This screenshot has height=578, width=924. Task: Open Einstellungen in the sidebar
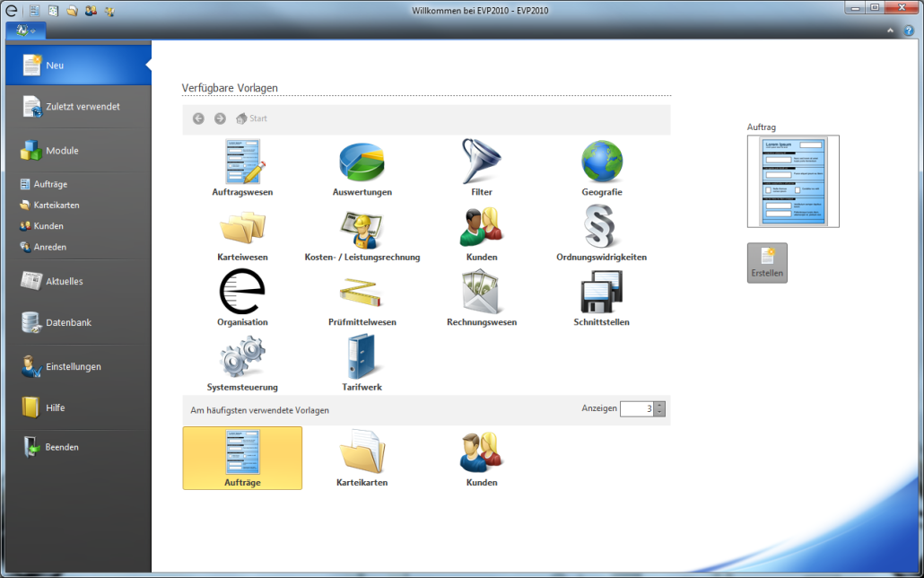pyautogui.click(x=78, y=366)
